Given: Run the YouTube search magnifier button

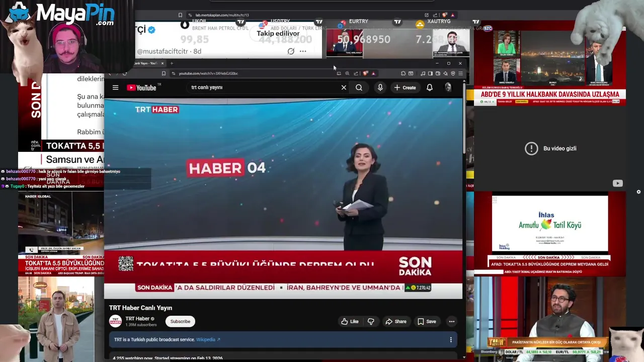Looking at the screenshot, I should coord(359,87).
